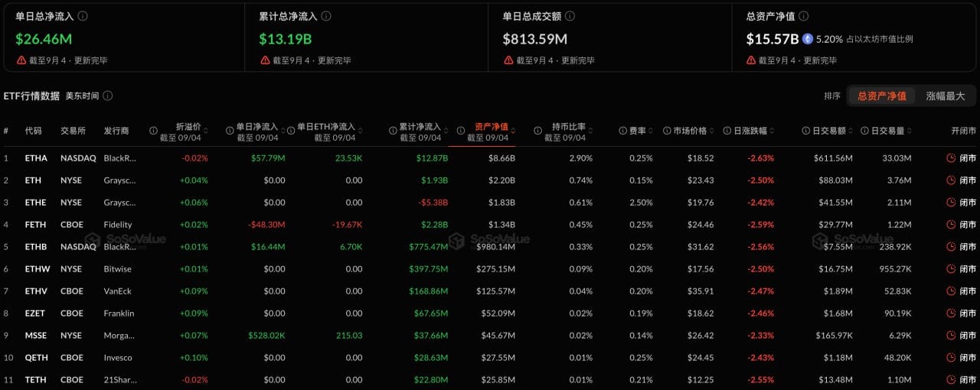Click info icon beside 单日总净流入
Image resolution: width=980 pixels, height=390 pixels.
coord(83,16)
